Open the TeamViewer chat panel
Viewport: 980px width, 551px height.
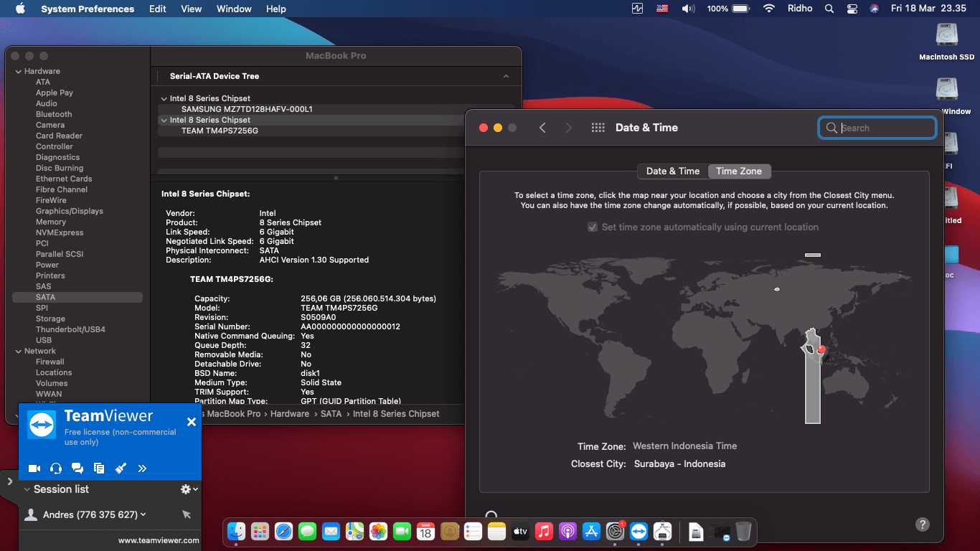77,468
